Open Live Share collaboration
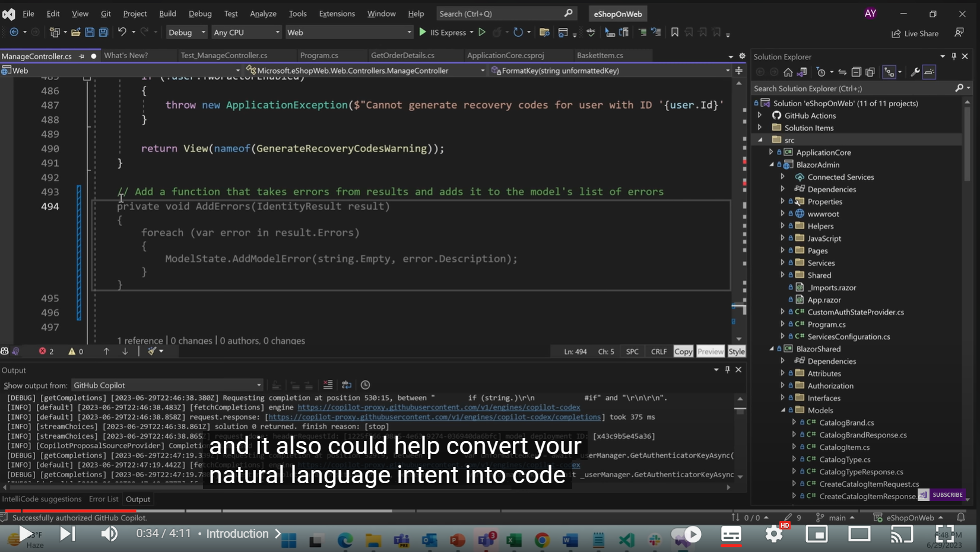The image size is (980, 552). pos(915,33)
